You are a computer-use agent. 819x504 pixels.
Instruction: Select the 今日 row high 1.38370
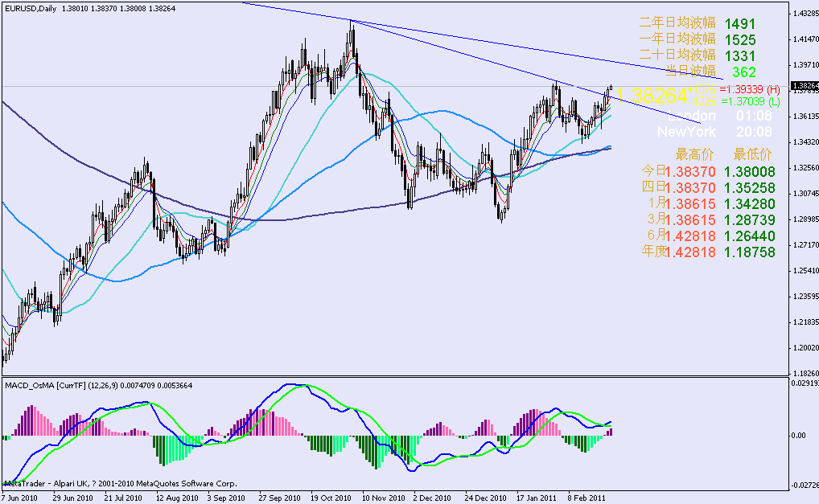pos(690,172)
